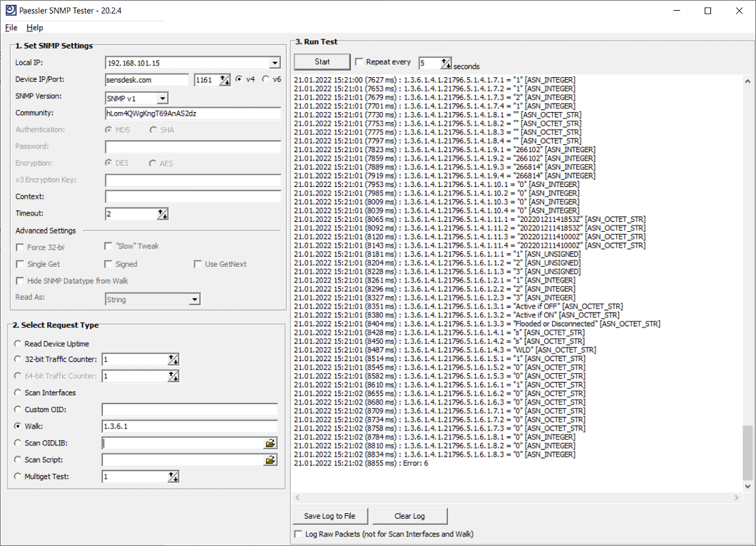
Task: Click log line with value "WLD"
Action: [445, 350]
